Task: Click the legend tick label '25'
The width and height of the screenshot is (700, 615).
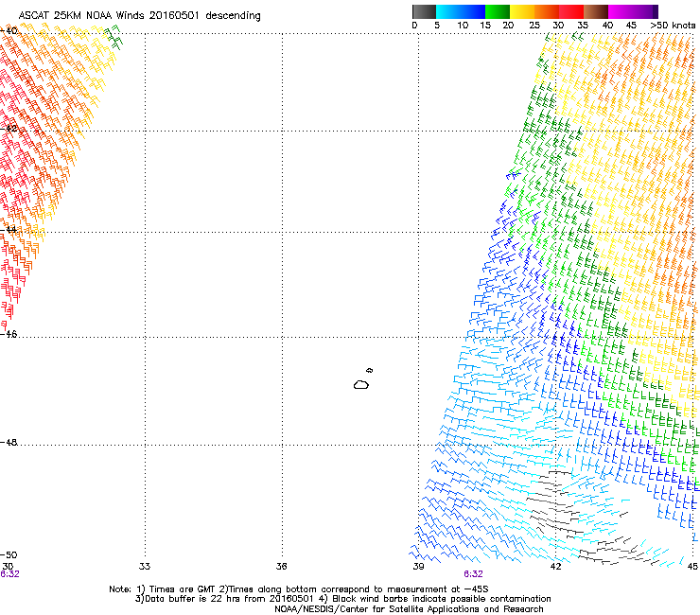Action: tap(534, 26)
